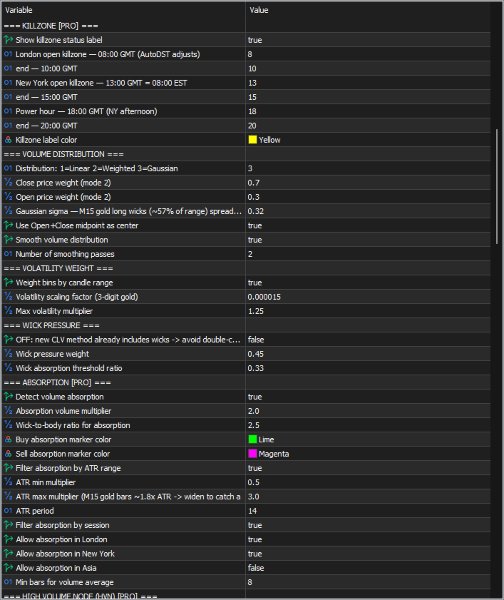
Task: Click the Allow absorption in Asia label
Action: point(56,568)
